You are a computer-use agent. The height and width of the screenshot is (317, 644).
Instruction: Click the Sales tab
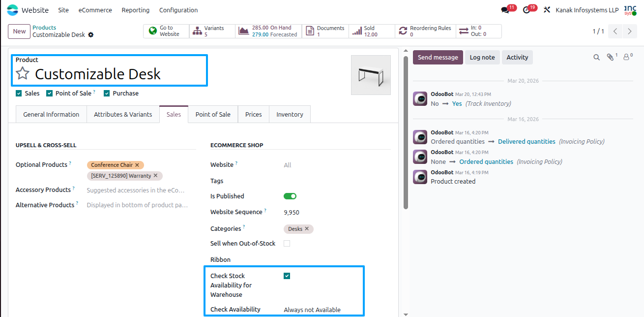(174, 114)
